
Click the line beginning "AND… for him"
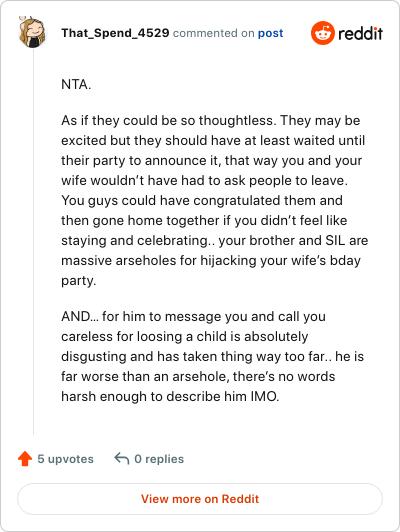pyautogui.click(x=193, y=317)
